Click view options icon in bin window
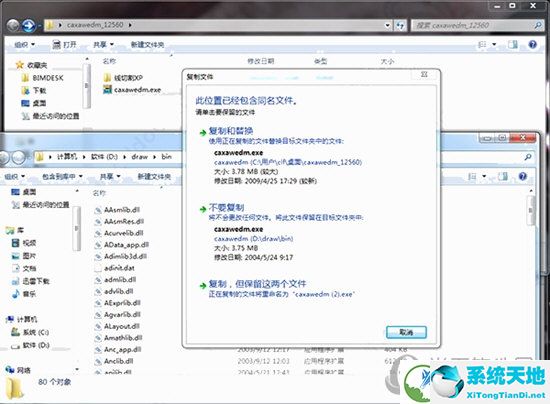The image size is (550, 404). (x=472, y=176)
